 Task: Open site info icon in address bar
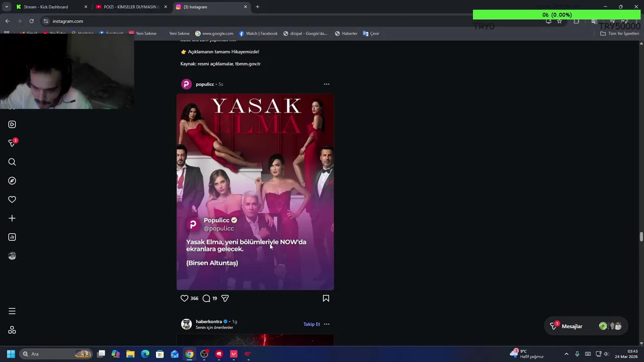(x=46, y=21)
